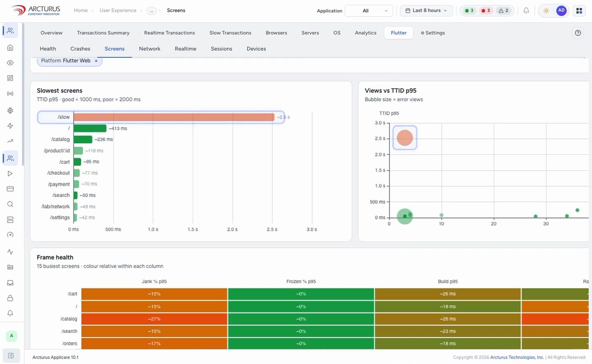
Task: Open the Settings tab link
Action: (x=433, y=33)
